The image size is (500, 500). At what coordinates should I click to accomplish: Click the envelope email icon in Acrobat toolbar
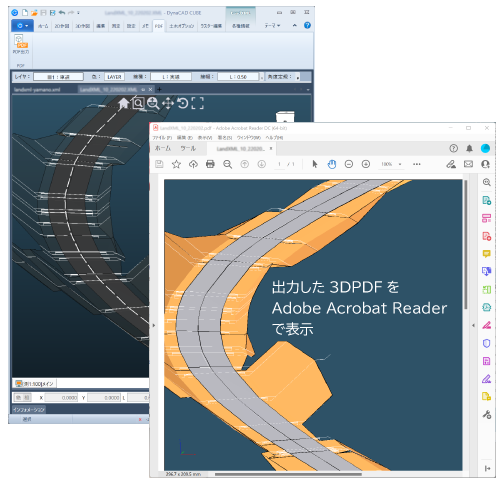[468, 164]
